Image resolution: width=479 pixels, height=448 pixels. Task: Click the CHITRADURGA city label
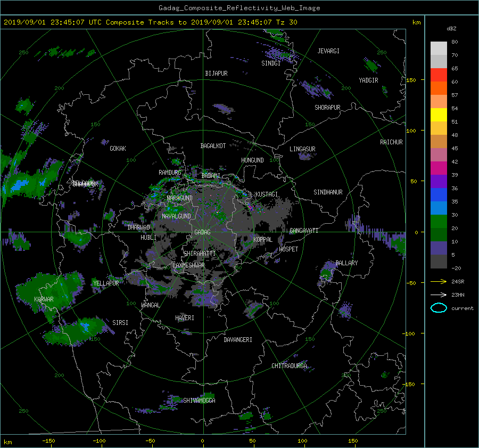coord(290,366)
